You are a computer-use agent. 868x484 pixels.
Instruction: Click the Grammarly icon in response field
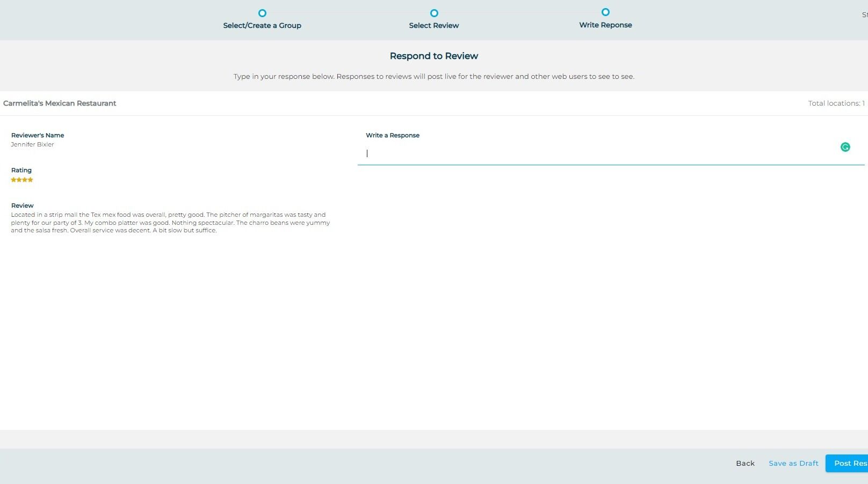click(845, 147)
